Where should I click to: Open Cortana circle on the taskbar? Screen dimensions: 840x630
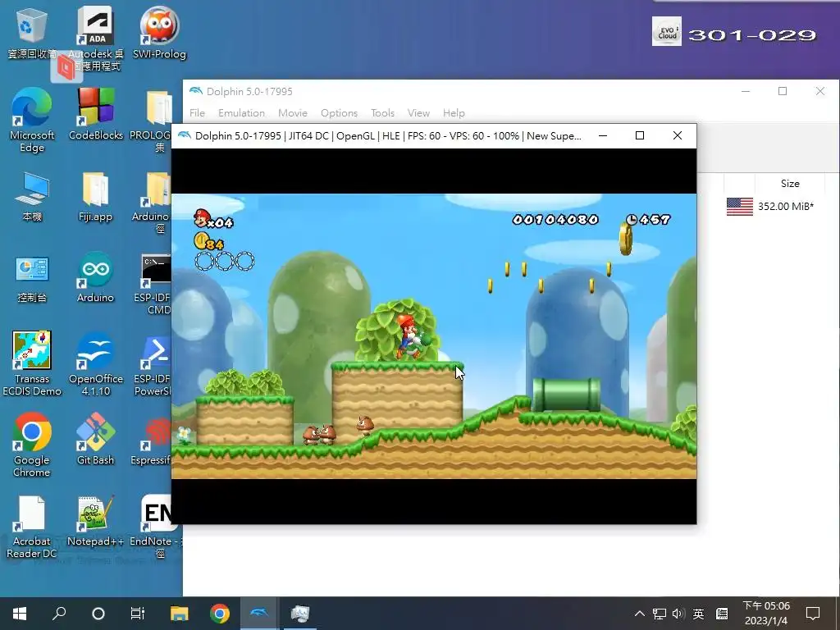(x=98, y=614)
